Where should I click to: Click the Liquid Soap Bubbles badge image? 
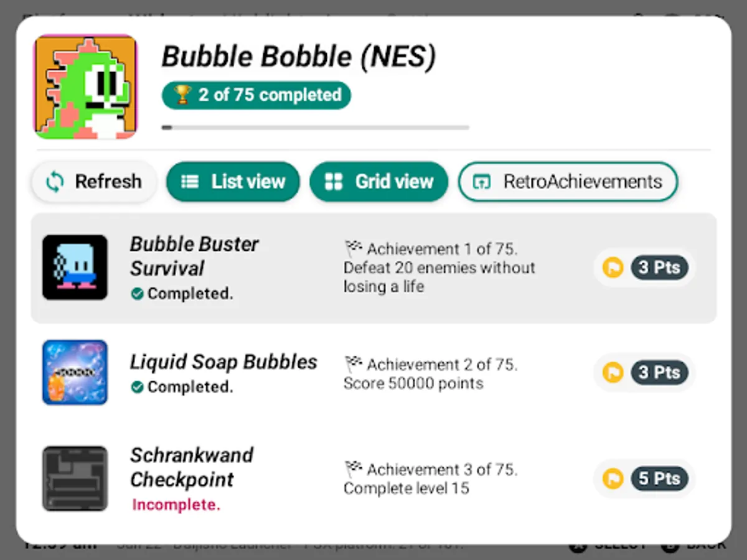[x=75, y=373]
